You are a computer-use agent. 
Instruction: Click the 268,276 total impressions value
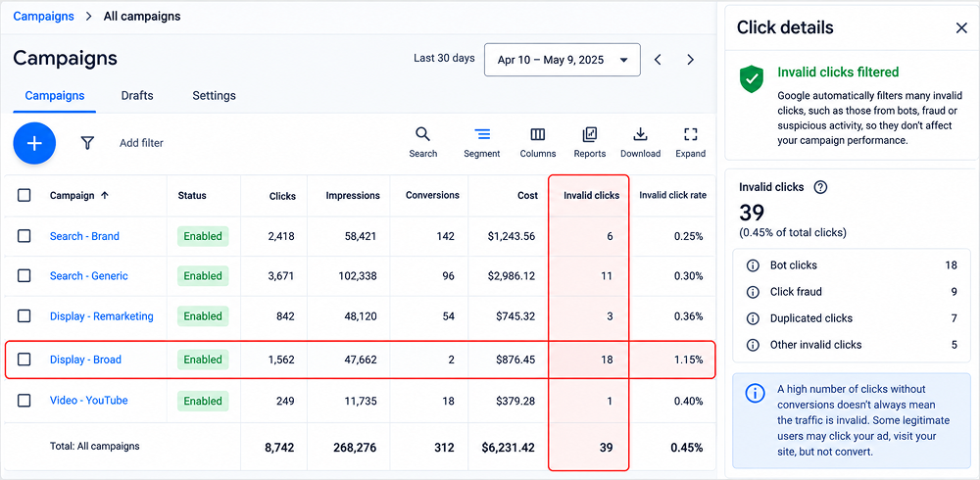355,448
